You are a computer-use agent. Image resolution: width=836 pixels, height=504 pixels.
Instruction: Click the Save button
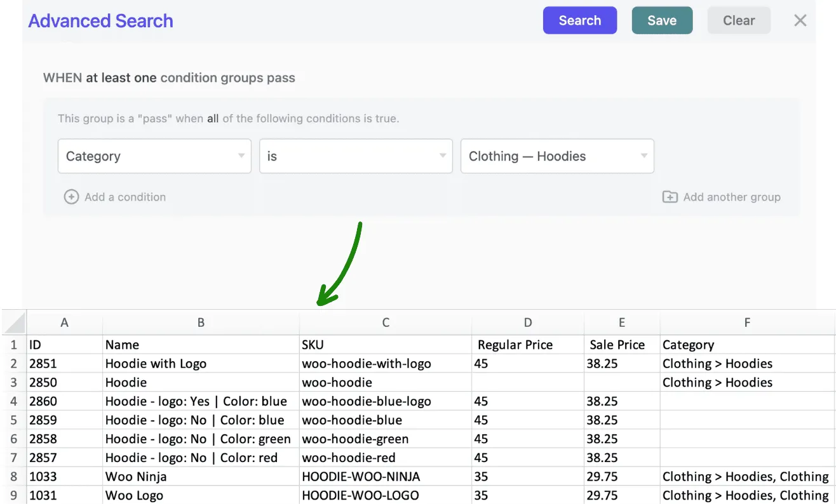(x=662, y=20)
